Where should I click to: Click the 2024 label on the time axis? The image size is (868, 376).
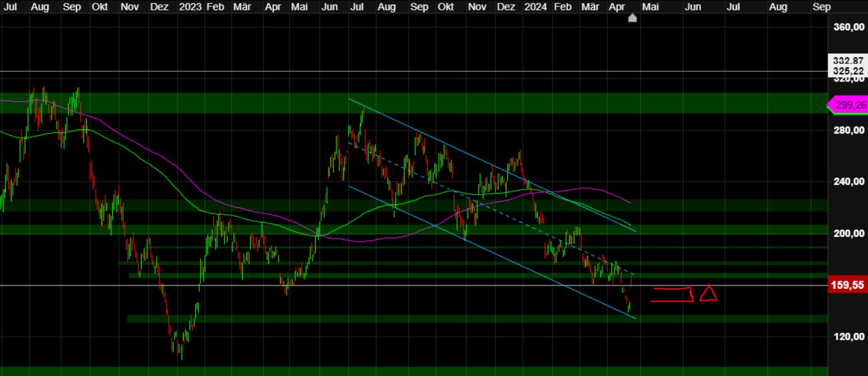click(x=536, y=7)
